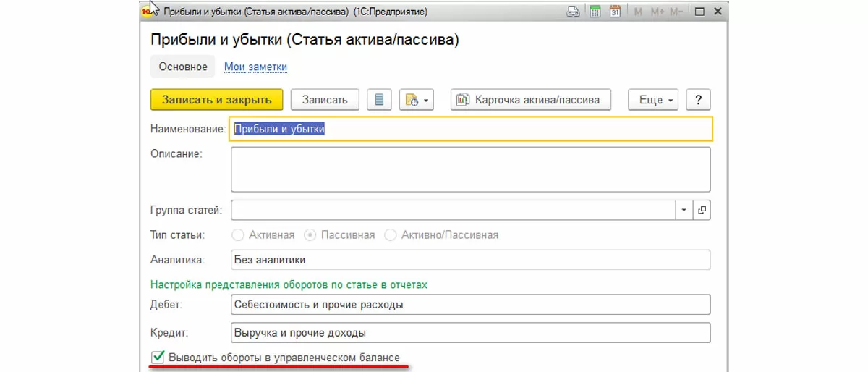Click the Кредит field
Screen dimensions: 868x372
coord(471,333)
